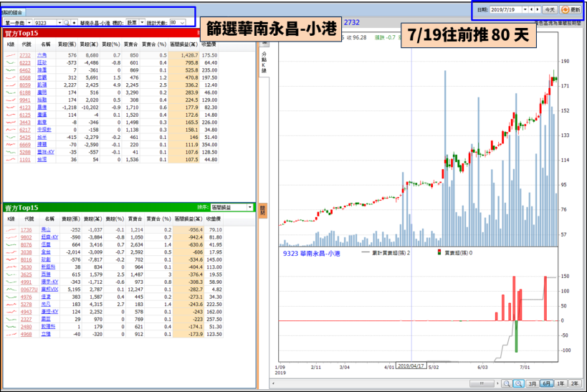Image resolution: width=587 pixels, height=392 pixels.
Task: Sort buyers by 收盤價 column header
Action: click(209, 44)
